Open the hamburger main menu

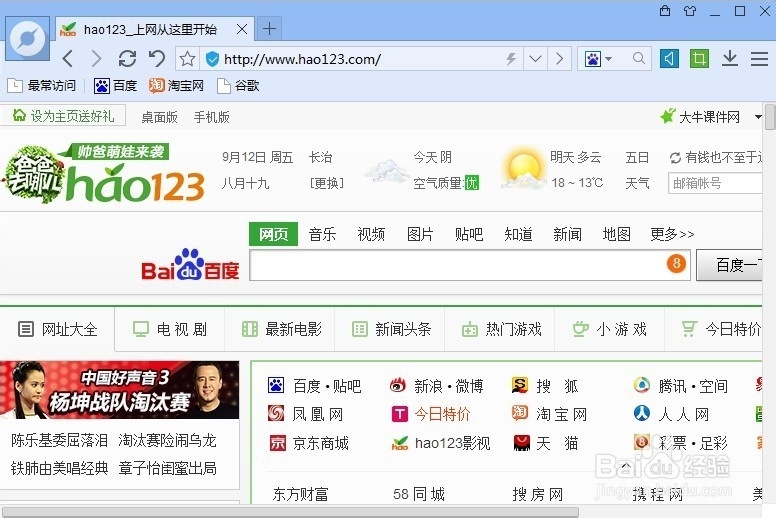[x=759, y=59]
